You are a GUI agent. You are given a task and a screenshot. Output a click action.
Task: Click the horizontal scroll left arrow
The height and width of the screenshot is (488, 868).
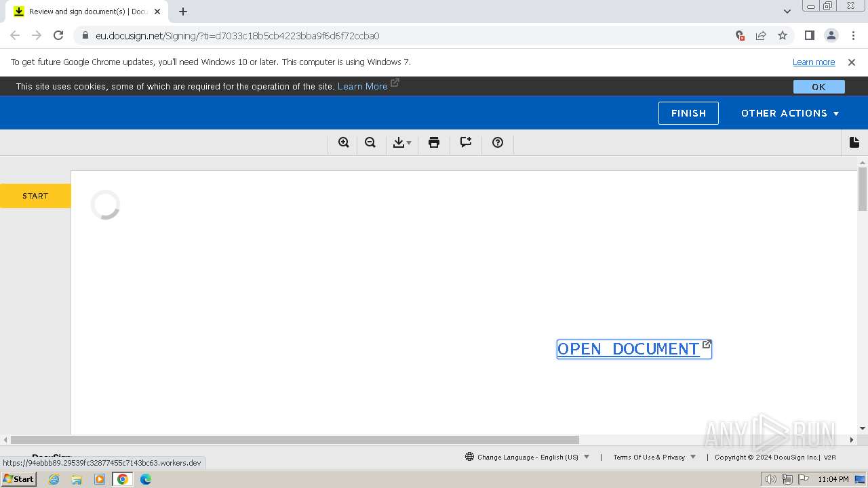tap(5, 440)
